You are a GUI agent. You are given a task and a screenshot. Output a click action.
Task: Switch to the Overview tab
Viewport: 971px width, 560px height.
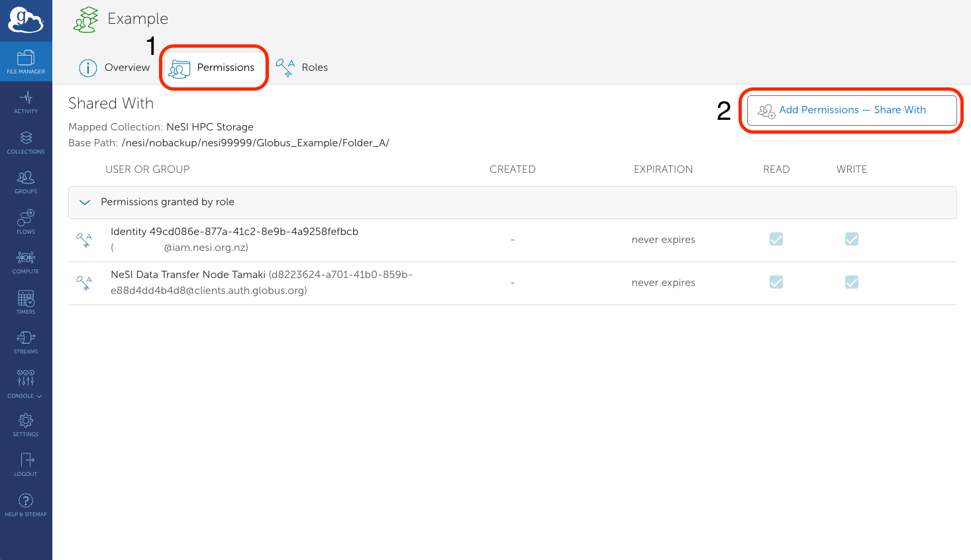click(115, 68)
